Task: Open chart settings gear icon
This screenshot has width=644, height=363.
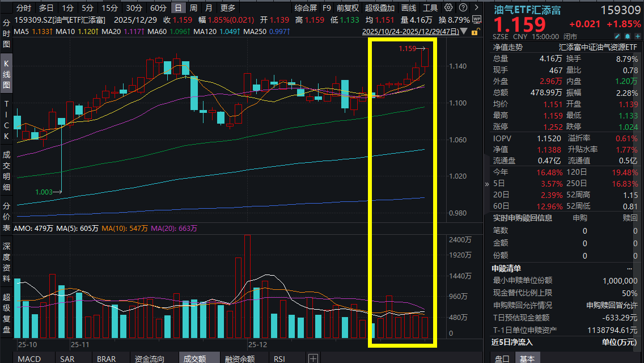Action: click(448, 7)
